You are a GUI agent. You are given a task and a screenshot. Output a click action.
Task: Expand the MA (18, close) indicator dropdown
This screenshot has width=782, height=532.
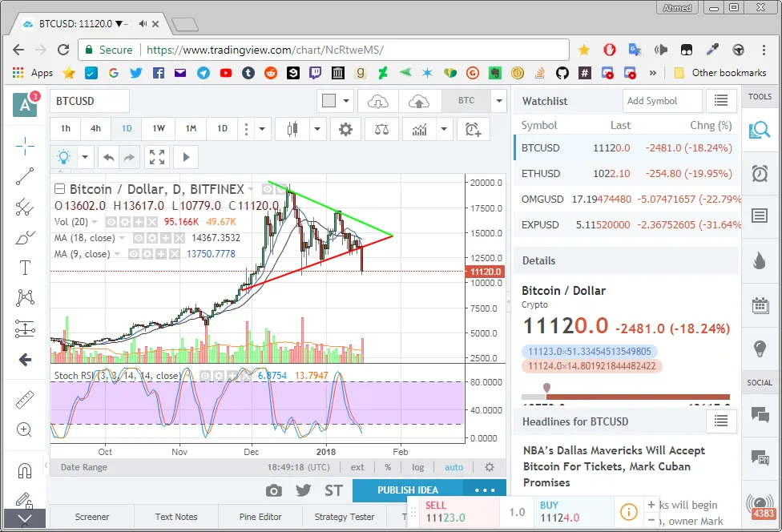[122, 238]
